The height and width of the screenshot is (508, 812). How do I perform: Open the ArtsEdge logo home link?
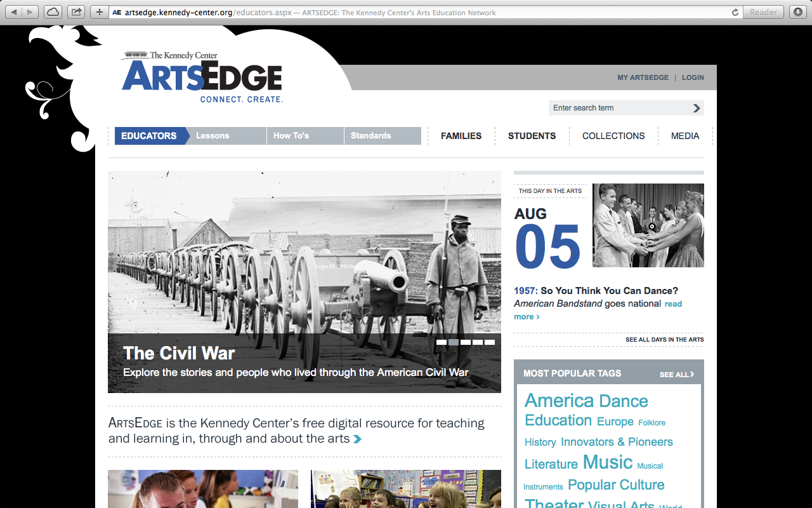click(x=202, y=77)
